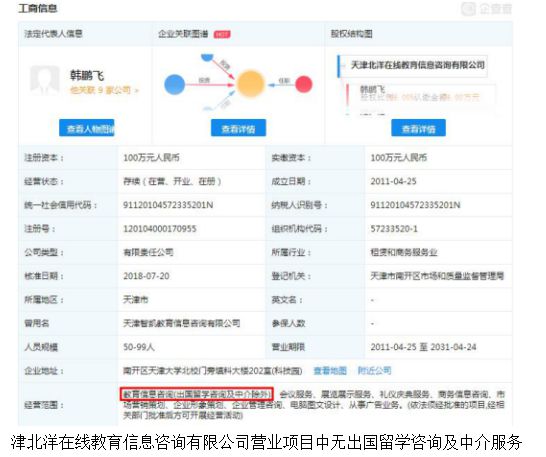Click industry 租赁和商务服务业

[404, 252]
